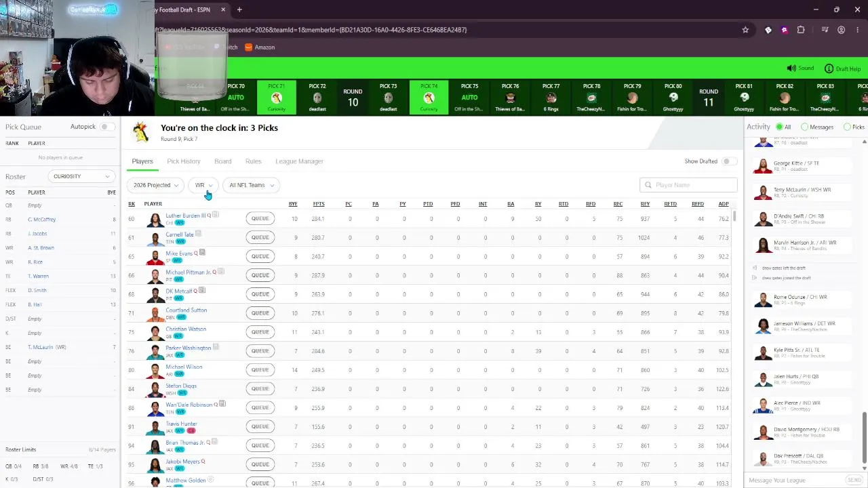The height and width of the screenshot is (488, 868).
Task: Bookmark this page with the star icon
Action: point(745,30)
